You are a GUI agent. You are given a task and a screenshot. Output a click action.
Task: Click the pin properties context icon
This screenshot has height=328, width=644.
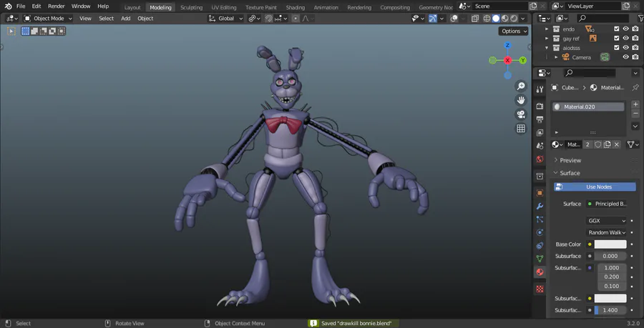635,87
